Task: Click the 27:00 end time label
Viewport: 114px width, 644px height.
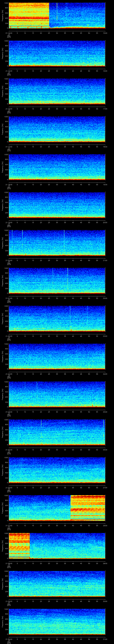Action: pyautogui.click(x=105, y=487)
